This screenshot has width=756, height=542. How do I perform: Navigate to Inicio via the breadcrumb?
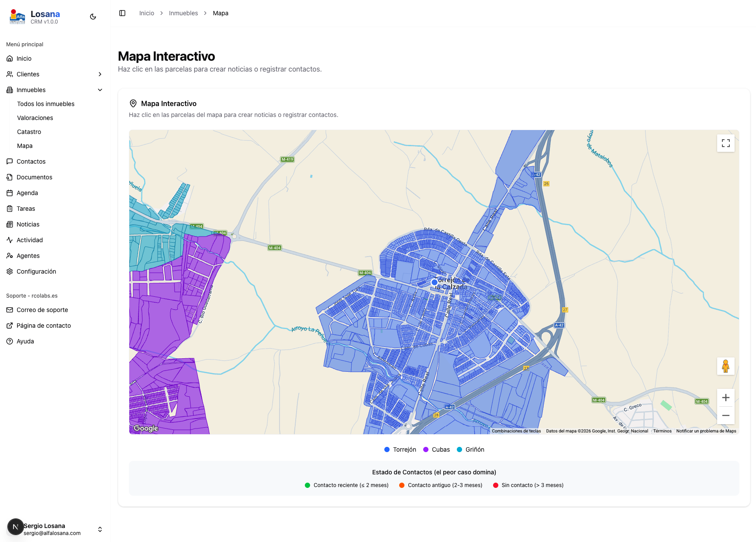pyautogui.click(x=146, y=13)
